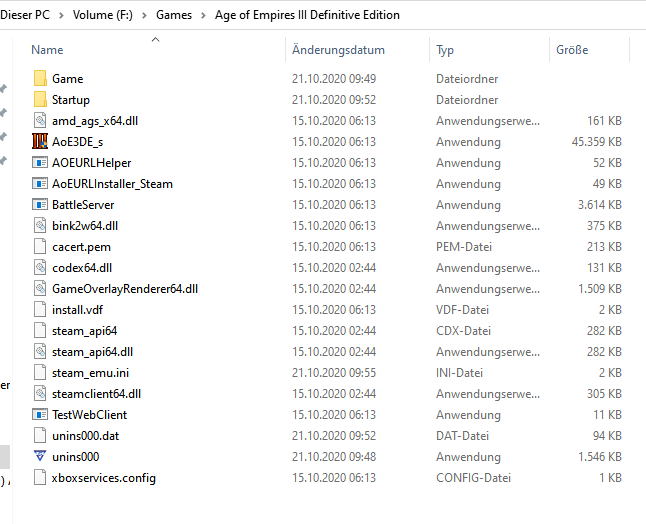Expand breadcrumb chevron after Dieser PC
Viewport: 646px width, 524px height.
(x=61, y=15)
